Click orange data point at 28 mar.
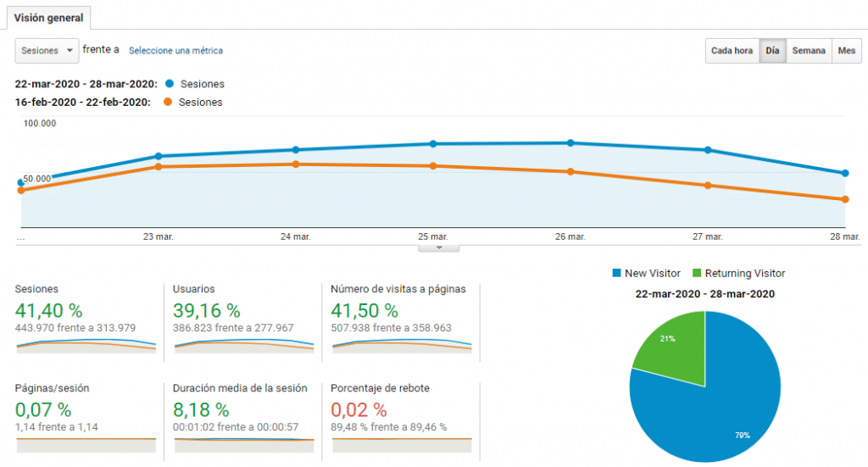868x467 pixels. pyautogui.click(x=845, y=199)
